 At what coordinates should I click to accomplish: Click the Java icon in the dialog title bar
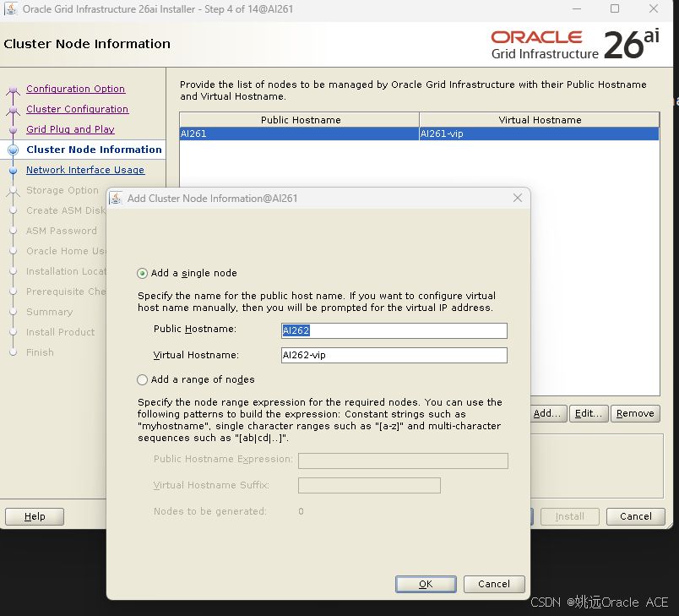tap(116, 199)
